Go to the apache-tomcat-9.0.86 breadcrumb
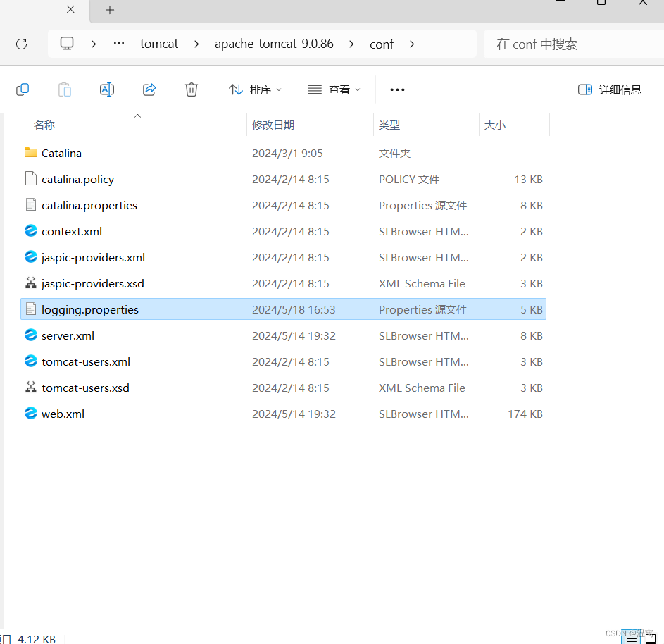This screenshot has width=664, height=644. click(x=274, y=44)
